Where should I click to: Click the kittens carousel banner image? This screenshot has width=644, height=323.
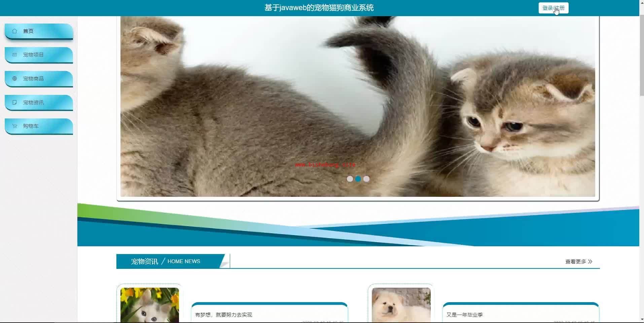pos(358,106)
